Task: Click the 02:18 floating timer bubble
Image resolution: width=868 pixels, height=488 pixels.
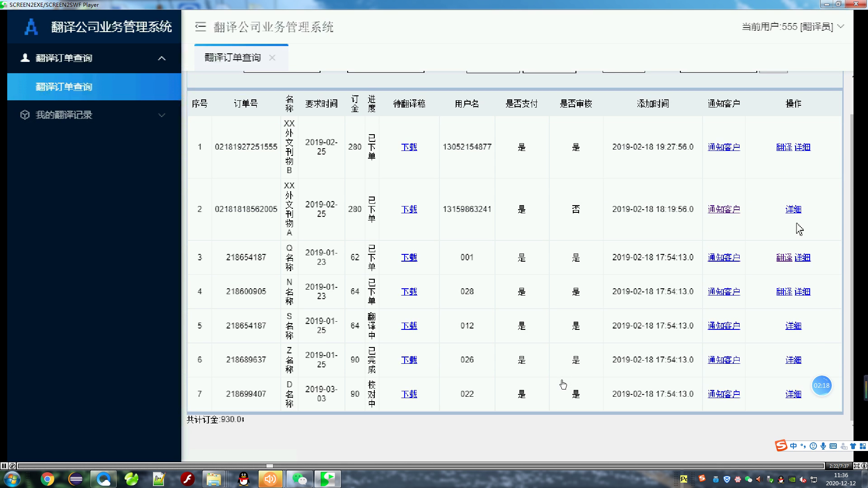Action: pyautogui.click(x=821, y=385)
